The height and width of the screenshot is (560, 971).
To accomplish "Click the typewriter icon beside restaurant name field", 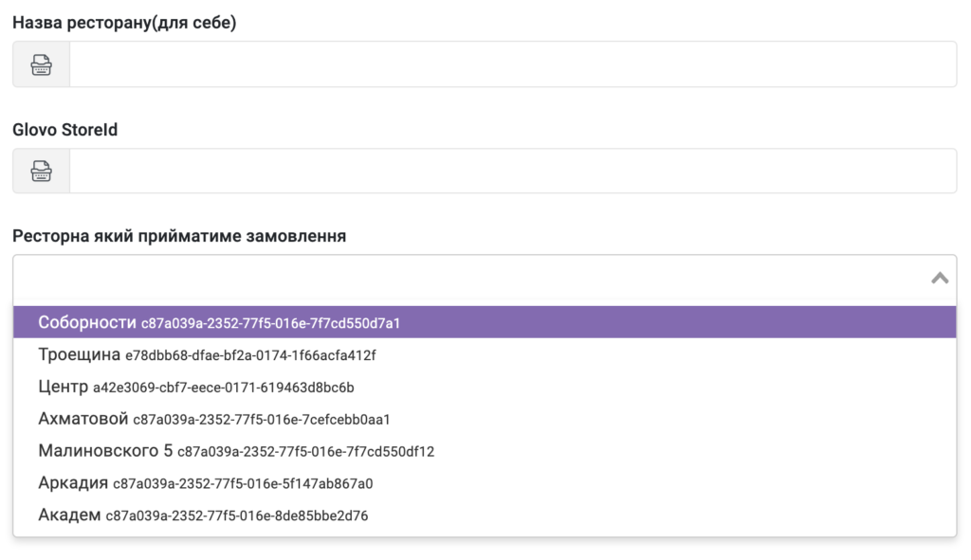I will (41, 64).
